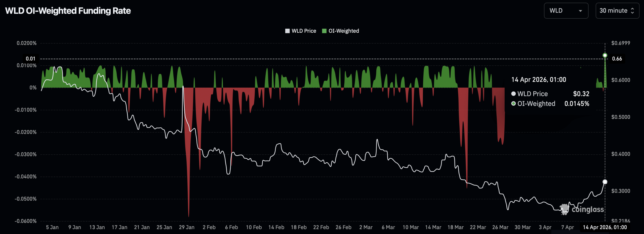Click the 21 Jan date on the x-axis
The image size is (644, 234).
click(x=142, y=227)
